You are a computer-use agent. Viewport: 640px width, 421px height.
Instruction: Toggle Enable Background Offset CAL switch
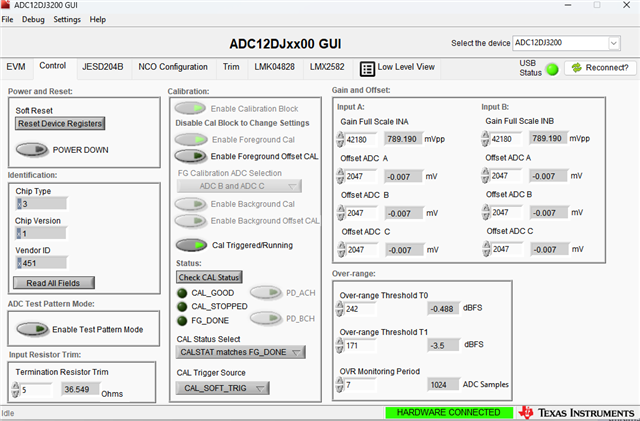point(191,221)
